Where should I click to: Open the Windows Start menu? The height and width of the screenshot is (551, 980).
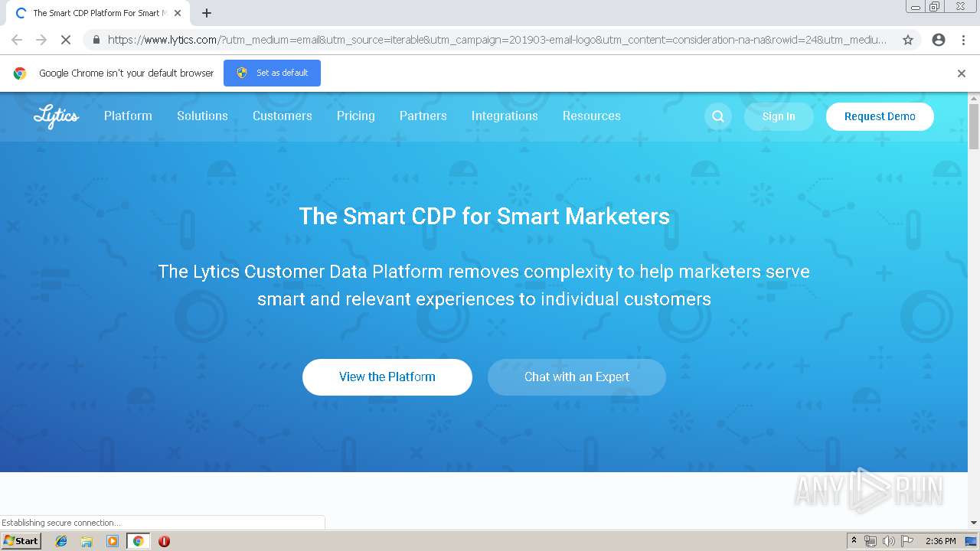point(21,540)
